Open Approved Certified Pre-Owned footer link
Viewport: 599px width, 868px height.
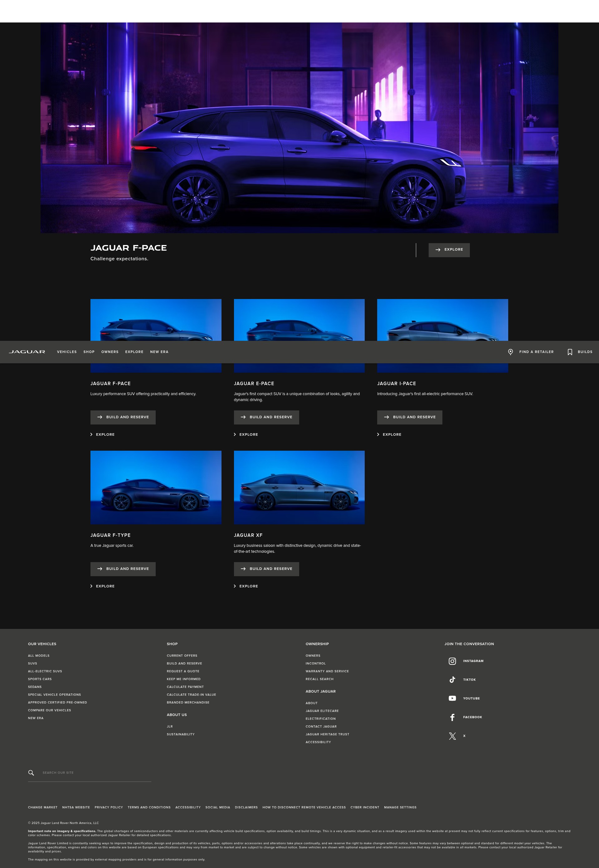click(x=57, y=703)
